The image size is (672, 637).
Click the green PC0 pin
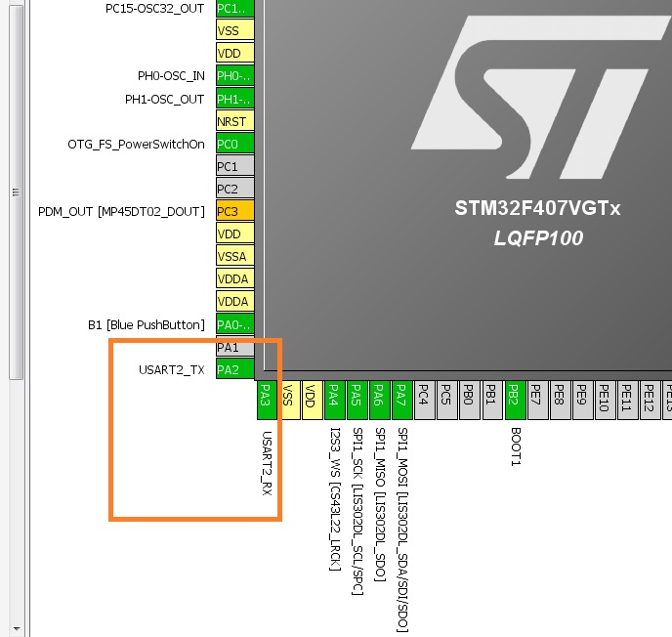(x=234, y=144)
